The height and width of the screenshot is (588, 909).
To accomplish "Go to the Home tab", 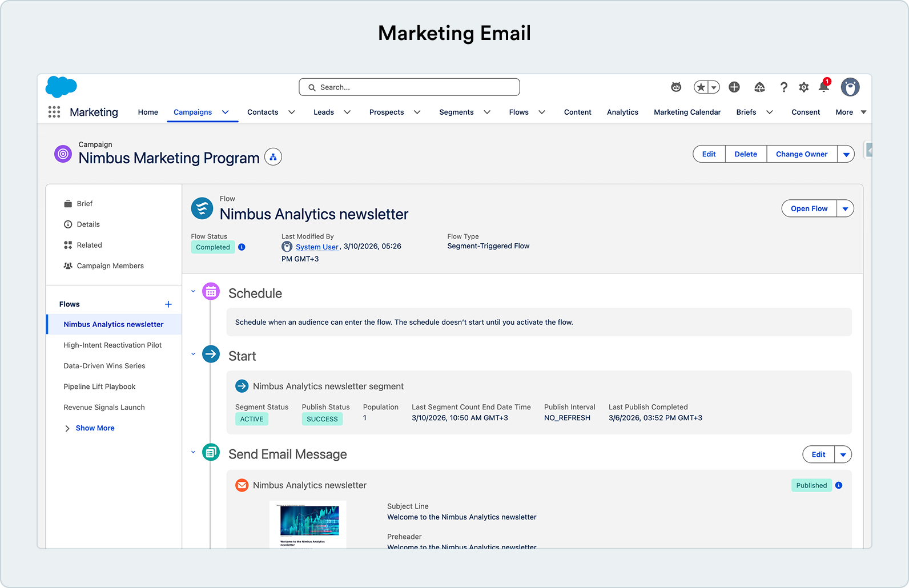I will (148, 112).
